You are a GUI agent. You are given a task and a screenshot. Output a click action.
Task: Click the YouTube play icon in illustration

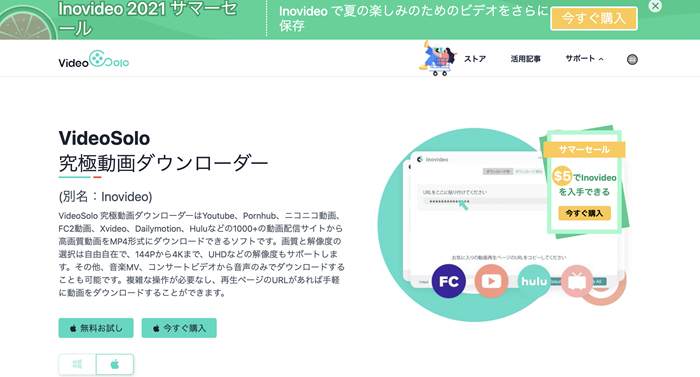pos(491,281)
